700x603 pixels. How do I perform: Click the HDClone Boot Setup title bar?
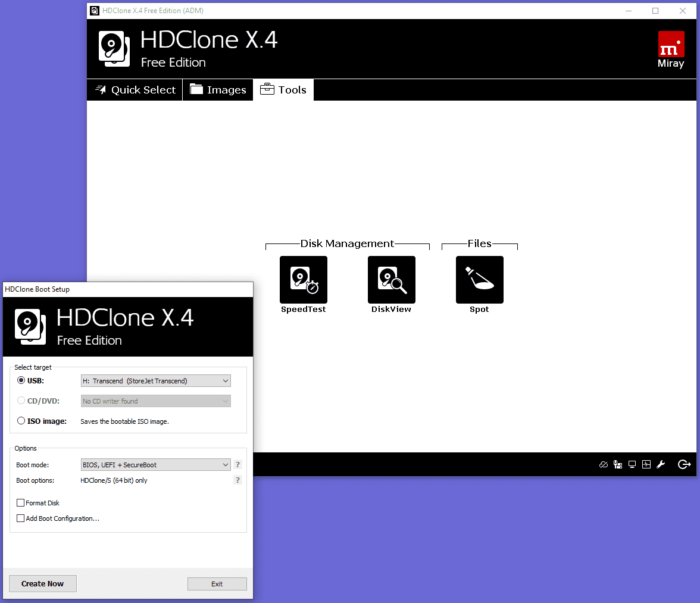point(127,289)
